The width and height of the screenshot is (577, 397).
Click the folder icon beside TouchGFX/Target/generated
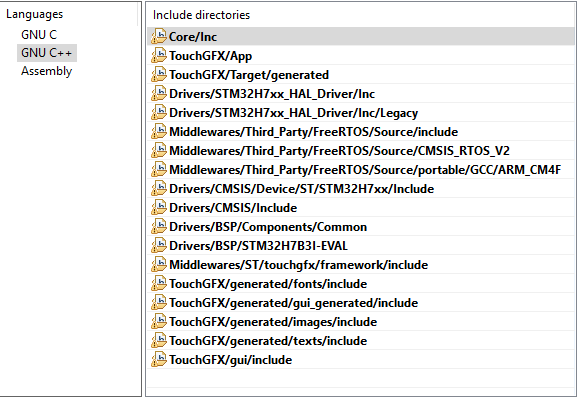tap(159, 75)
